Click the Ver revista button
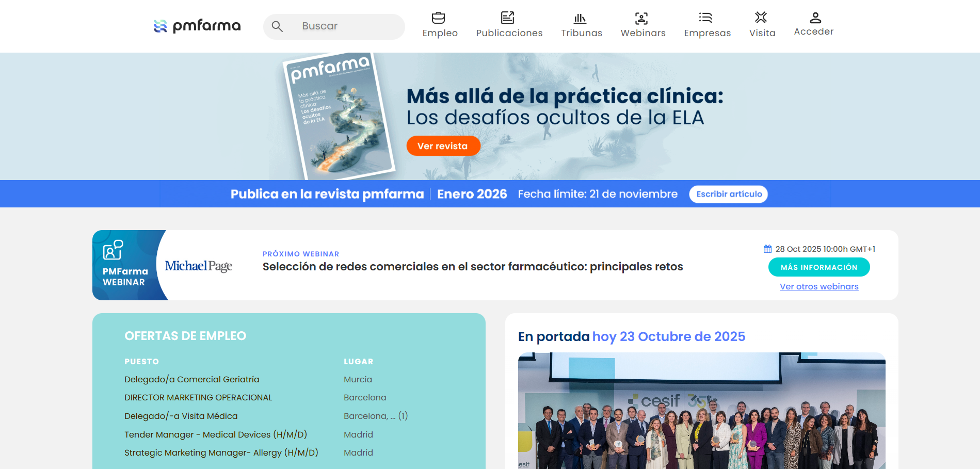 point(443,145)
